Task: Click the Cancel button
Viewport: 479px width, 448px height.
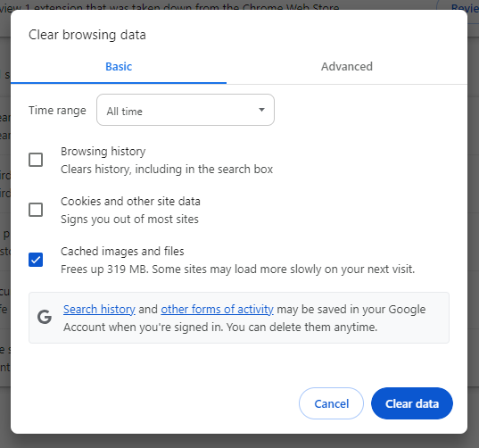Action: (331, 403)
